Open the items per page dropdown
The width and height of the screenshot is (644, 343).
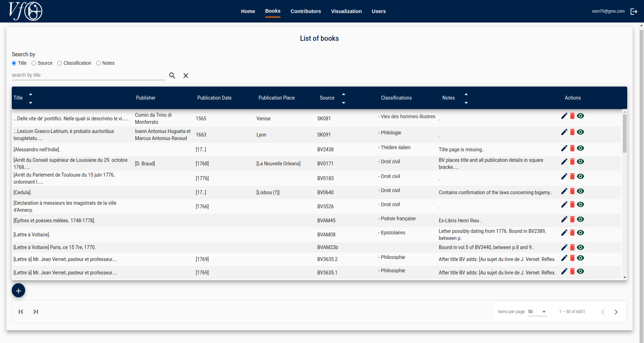pyautogui.click(x=537, y=312)
